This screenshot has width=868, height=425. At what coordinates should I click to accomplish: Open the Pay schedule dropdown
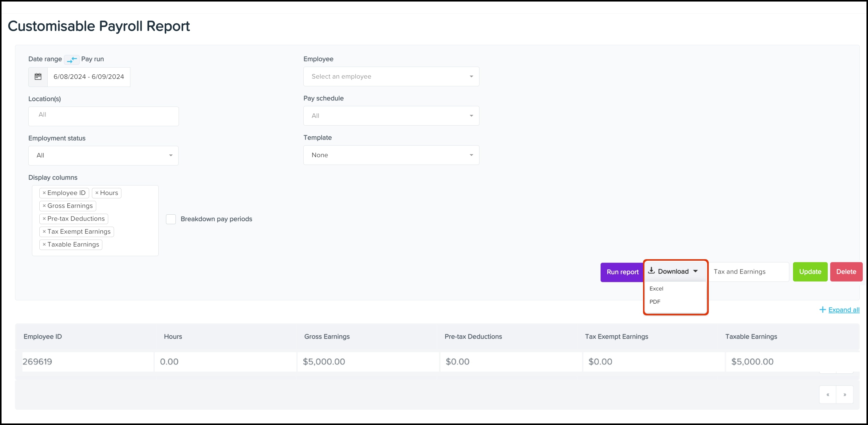pyautogui.click(x=391, y=116)
